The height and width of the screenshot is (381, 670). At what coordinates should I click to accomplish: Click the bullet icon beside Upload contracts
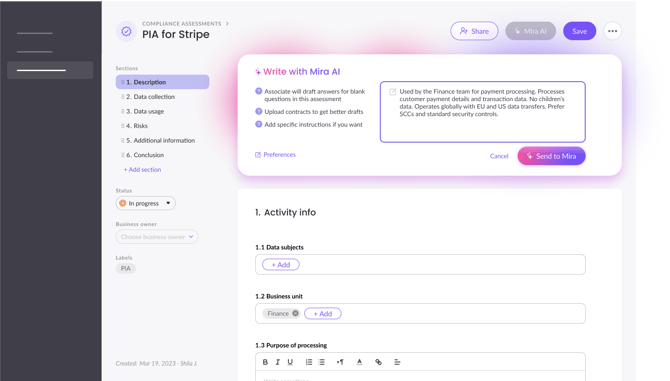click(259, 111)
